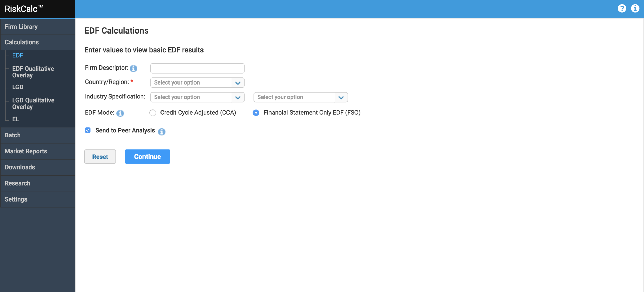Click inside the Firm Descriptor text field
The width and height of the screenshot is (644, 292).
pos(197,68)
